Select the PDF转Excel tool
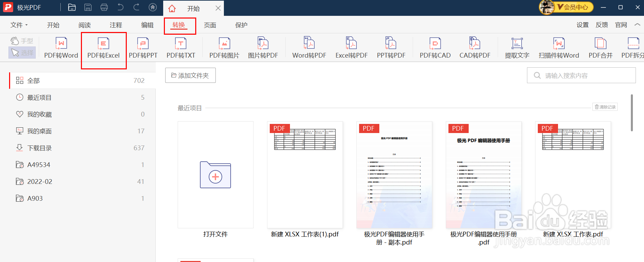The image size is (644, 262). point(104,48)
